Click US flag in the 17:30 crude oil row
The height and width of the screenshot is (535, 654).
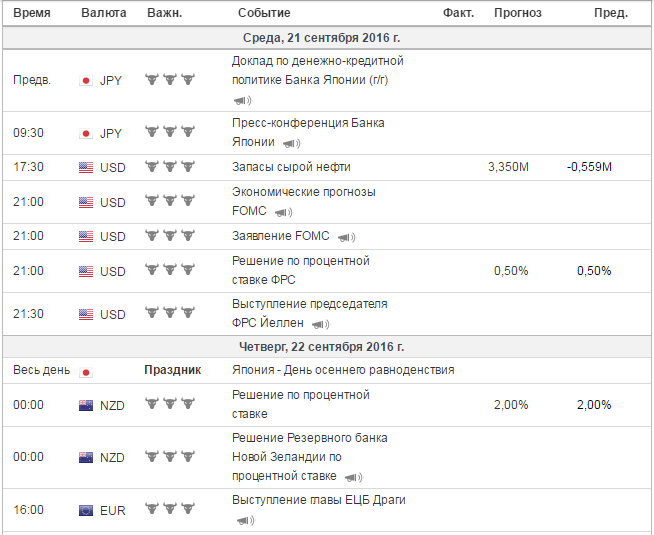(86, 168)
